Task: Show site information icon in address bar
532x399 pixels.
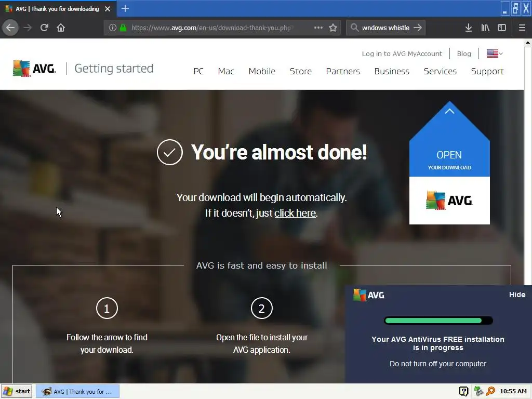Action: tap(112, 28)
